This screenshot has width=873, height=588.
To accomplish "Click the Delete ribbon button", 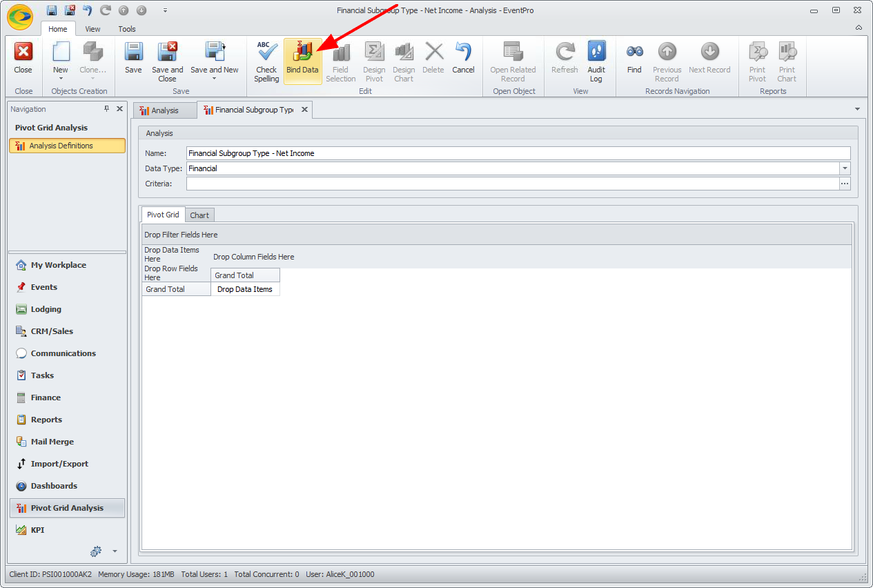I will (433, 58).
